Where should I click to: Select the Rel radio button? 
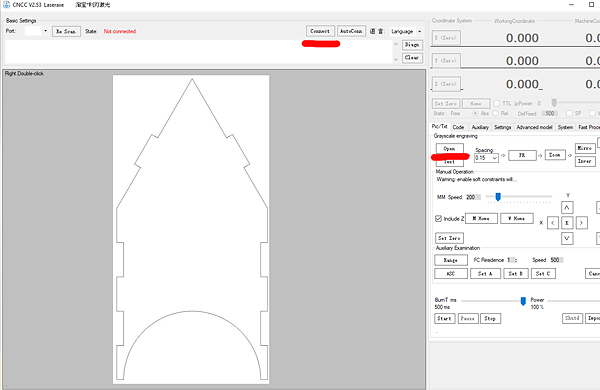click(496, 113)
